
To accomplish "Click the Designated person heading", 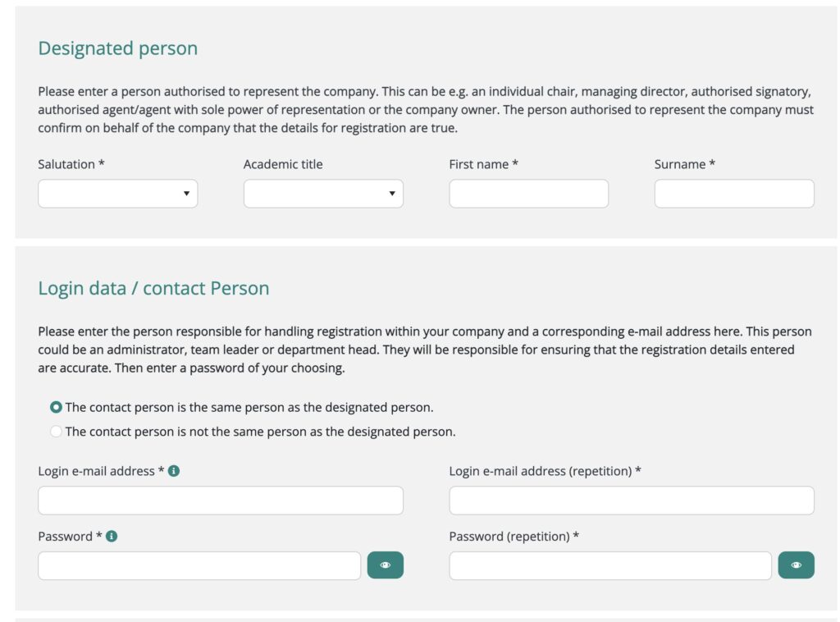I will 117,48.
